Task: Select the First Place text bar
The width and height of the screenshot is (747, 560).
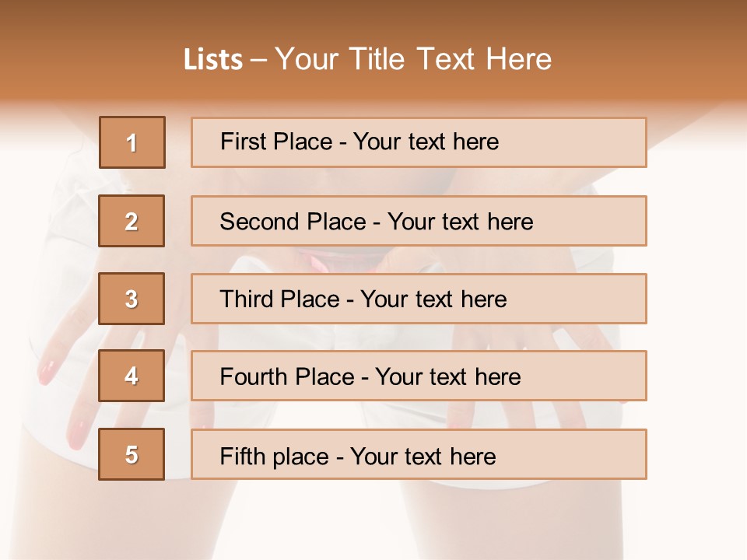Action: tap(419, 142)
